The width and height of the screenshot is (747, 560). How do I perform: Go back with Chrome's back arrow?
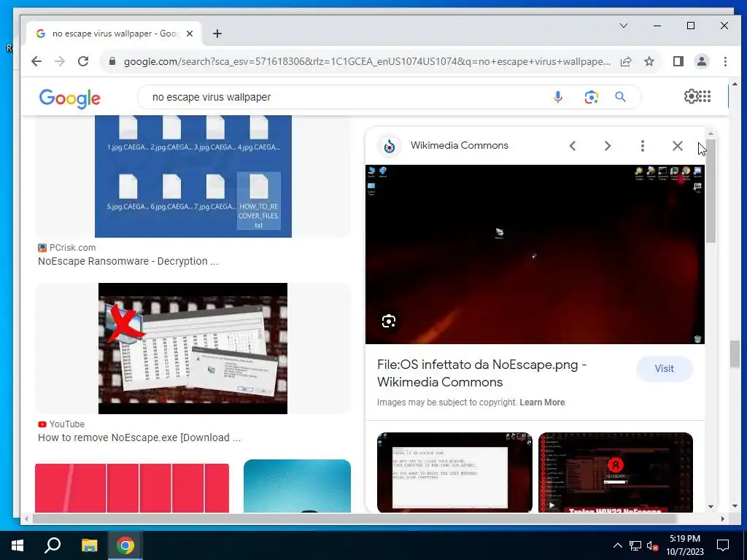(x=36, y=61)
